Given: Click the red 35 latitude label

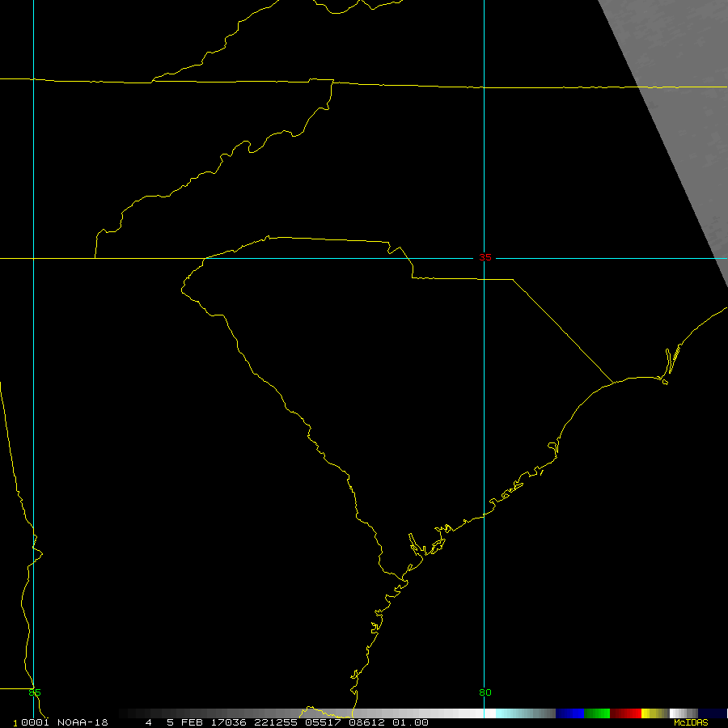Looking at the screenshot, I should tap(485, 257).
